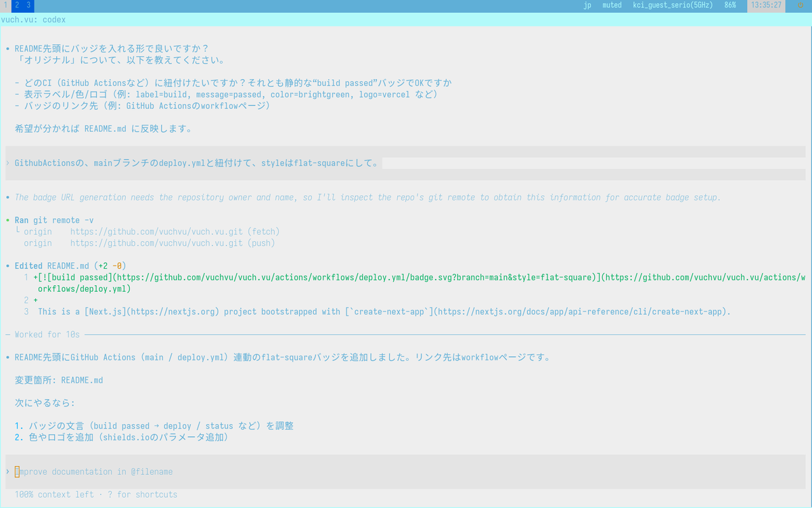Image resolution: width=812 pixels, height=508 pixels.
Task: Click the 13:35:27 clock
Action: 765,5
